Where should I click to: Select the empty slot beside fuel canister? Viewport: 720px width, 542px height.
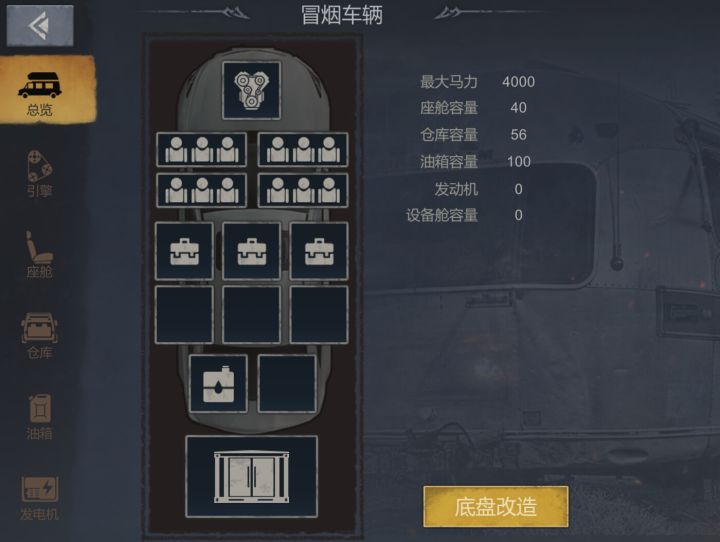pos(287,384)
